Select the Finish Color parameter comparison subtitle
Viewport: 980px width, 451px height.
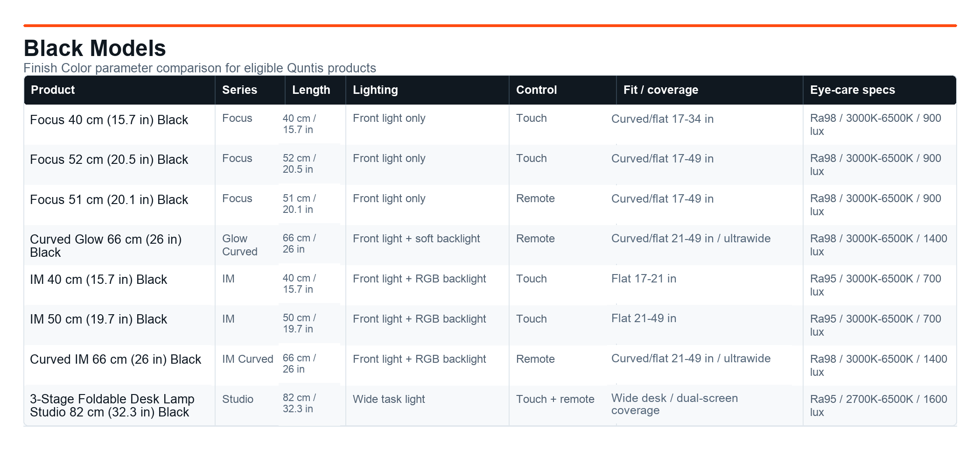click(x=200, y=68)
